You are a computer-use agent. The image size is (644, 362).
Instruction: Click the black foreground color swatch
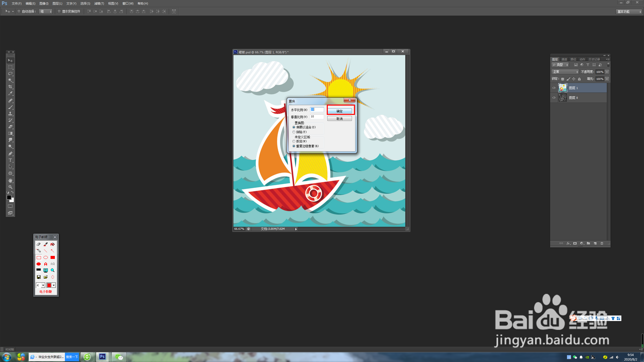pyautogui.click(x=9, y=197)
